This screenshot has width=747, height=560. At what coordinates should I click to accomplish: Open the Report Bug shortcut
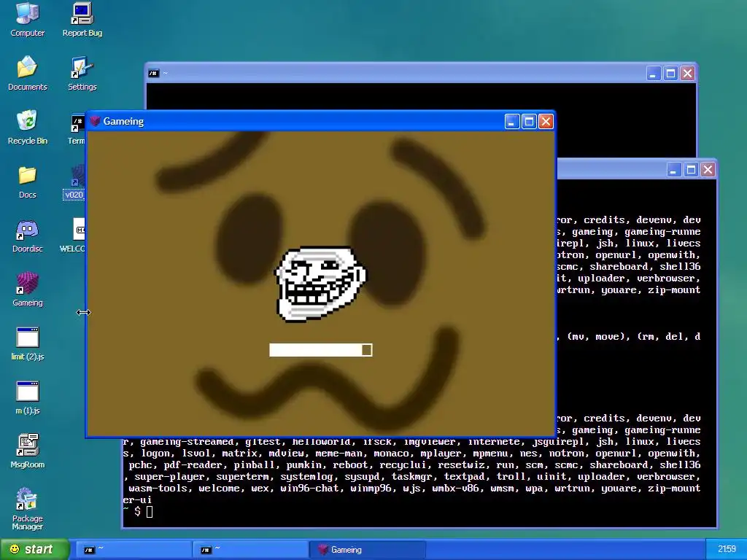[x=82, y=19]
